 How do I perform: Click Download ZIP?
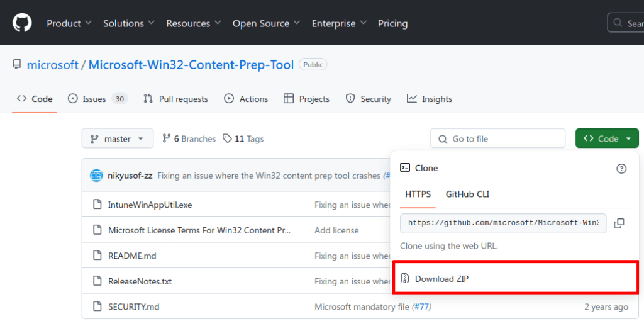[x=441, y=279]
